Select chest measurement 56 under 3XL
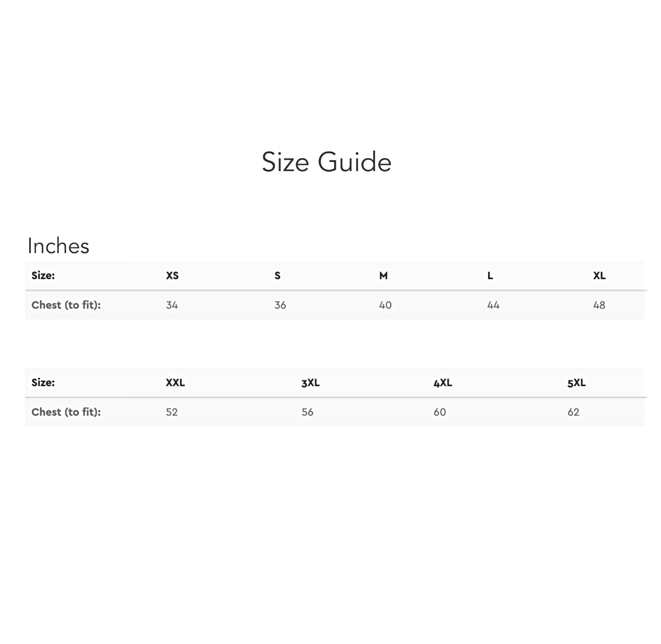Image resolution: width=661 pixels, height=644 pixels. click(x=307, y=412)
